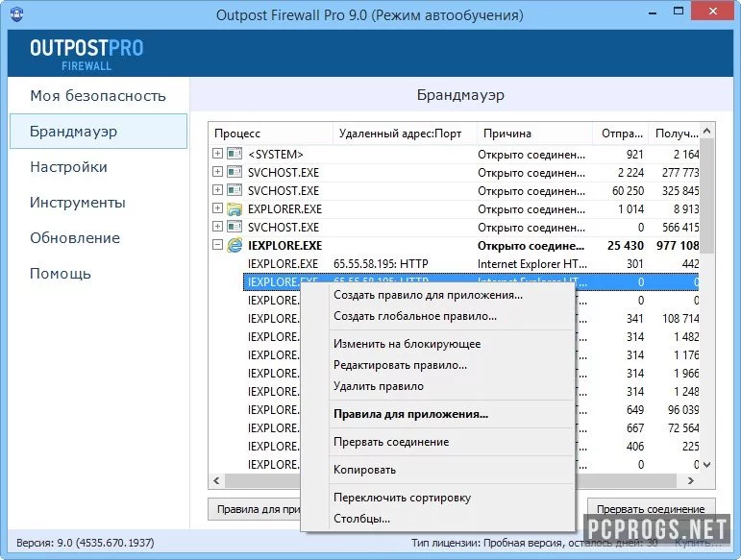Click the Брандмауэр panel heading

pos(460,95)
